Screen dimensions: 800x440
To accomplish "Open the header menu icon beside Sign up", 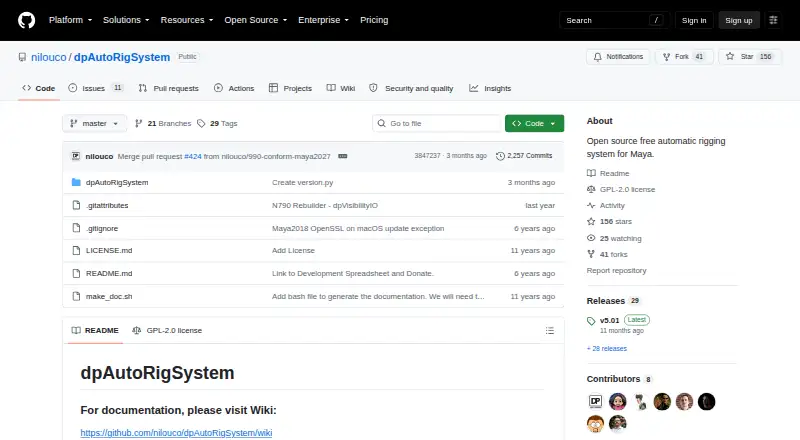I will (x=773, y=20).
